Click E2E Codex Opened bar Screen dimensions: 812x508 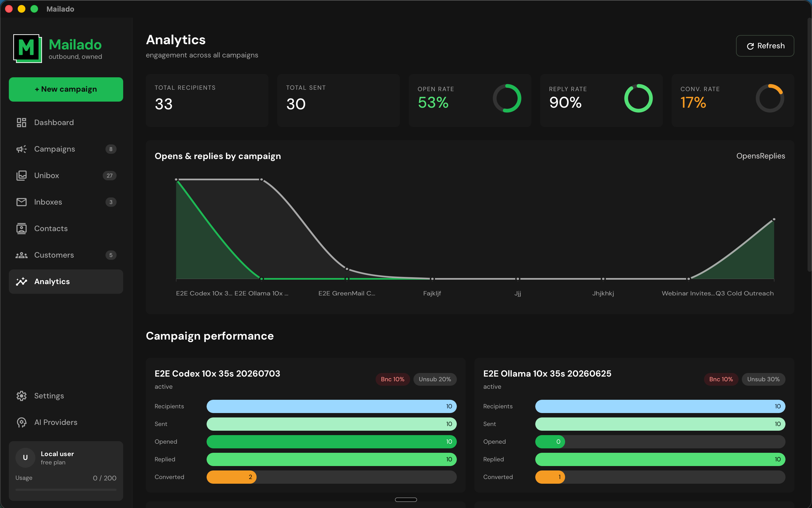(331, 442)
